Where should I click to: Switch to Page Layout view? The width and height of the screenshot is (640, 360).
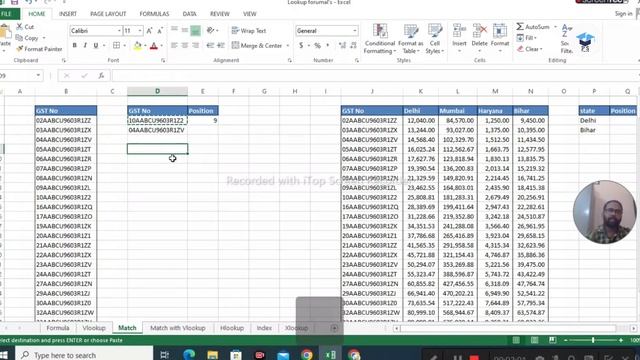click(x=534, y=340)
